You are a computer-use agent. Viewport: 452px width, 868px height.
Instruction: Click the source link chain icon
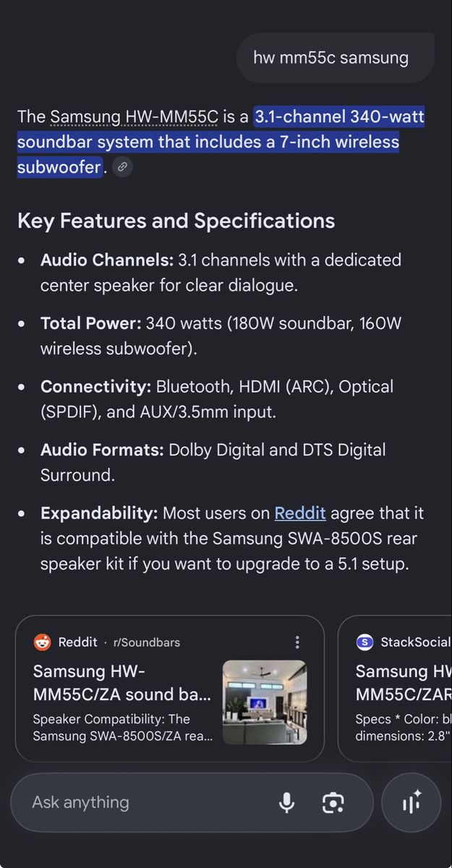pos(123,167)
